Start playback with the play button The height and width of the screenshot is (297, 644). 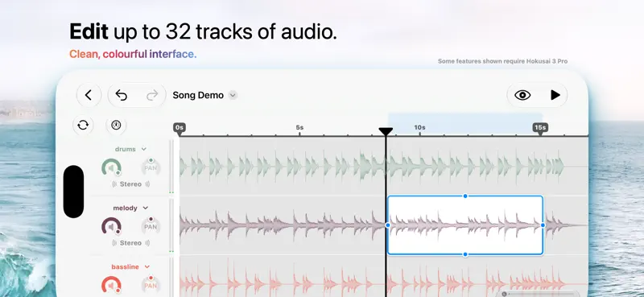pos(555,95)
